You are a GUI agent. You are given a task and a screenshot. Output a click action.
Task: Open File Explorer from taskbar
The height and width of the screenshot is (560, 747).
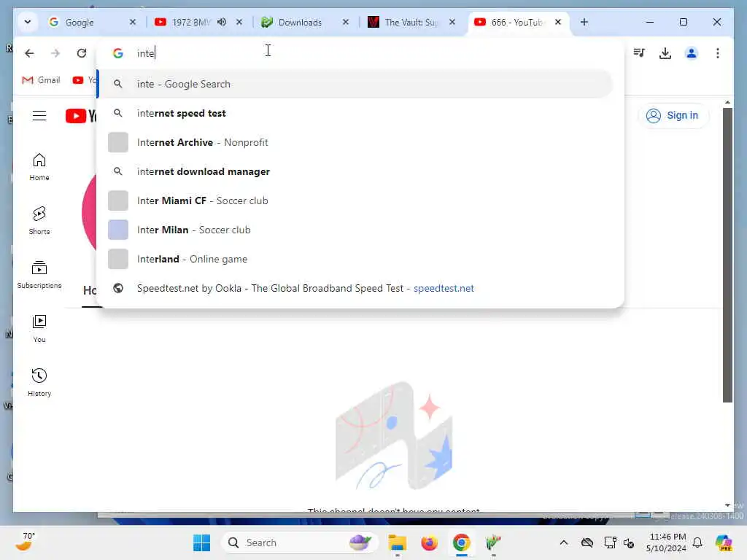398,542
